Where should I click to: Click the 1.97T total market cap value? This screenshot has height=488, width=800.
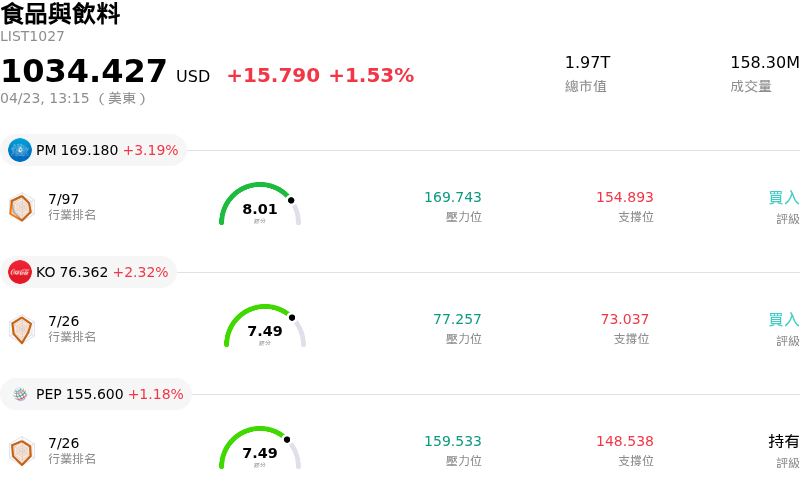587,63
